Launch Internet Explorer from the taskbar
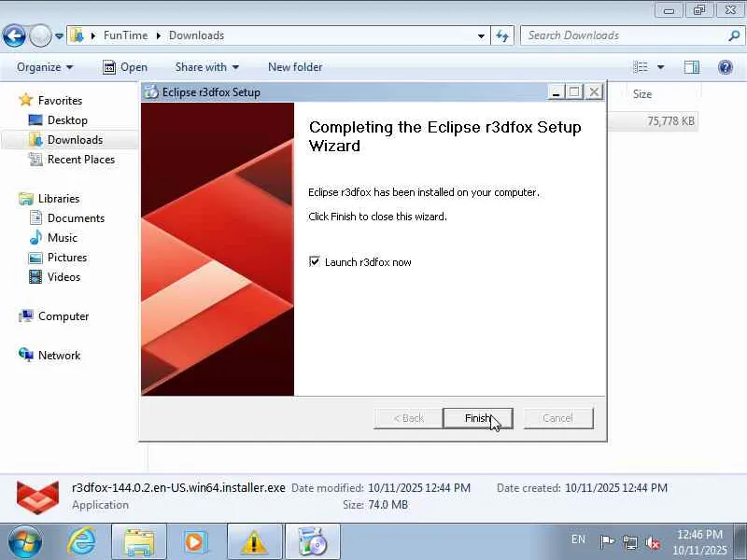The width and height of the screenshot is (747, 560). 81,541
